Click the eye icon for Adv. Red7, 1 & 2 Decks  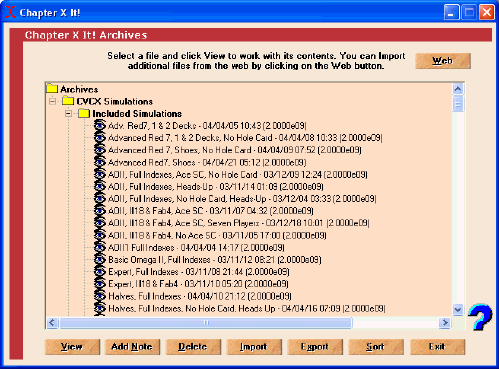(x=99, y=125)
